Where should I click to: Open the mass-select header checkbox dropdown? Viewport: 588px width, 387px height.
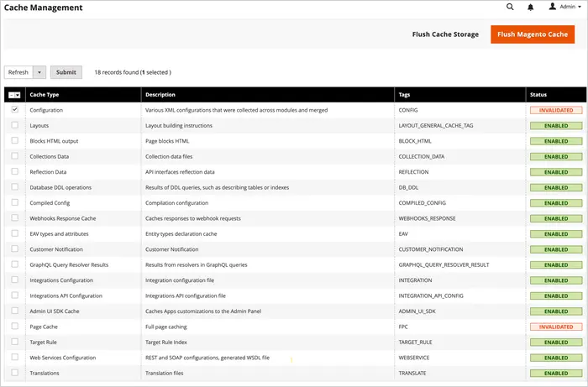14,95
